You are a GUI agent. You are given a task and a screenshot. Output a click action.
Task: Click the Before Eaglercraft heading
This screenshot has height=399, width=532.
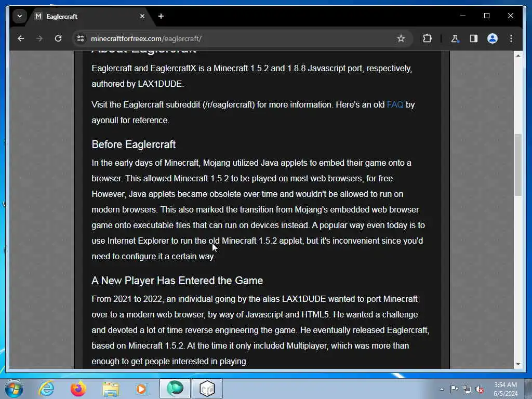pos(134,144)
